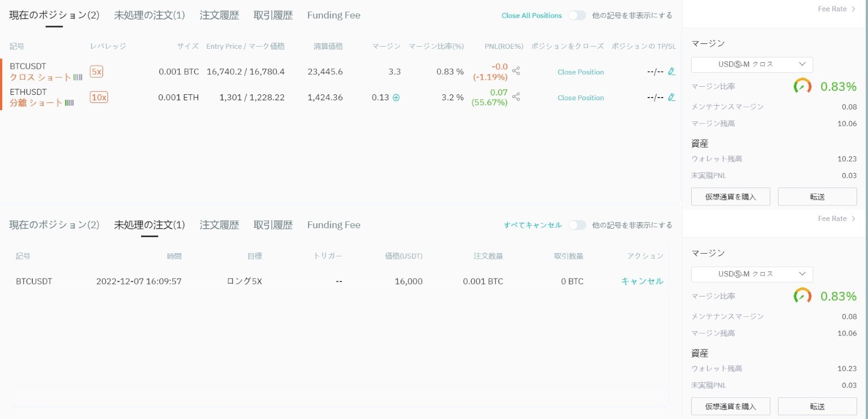Open 注文履歴 tab in positions view
Image resolution: width=868 pixels, height=419 pixels.
(219, 15)
